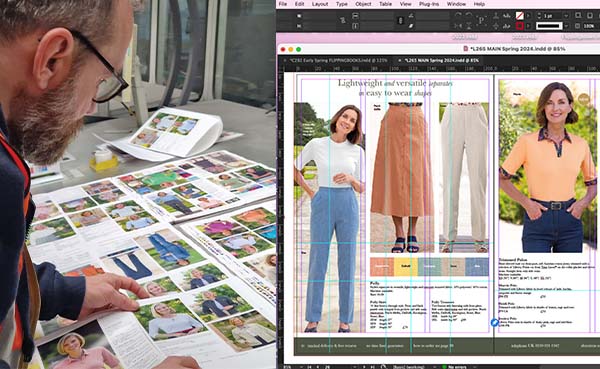The image size is (600, 369).
Task: Open the Plug-Ins menu
Action: tap(429, 4)
